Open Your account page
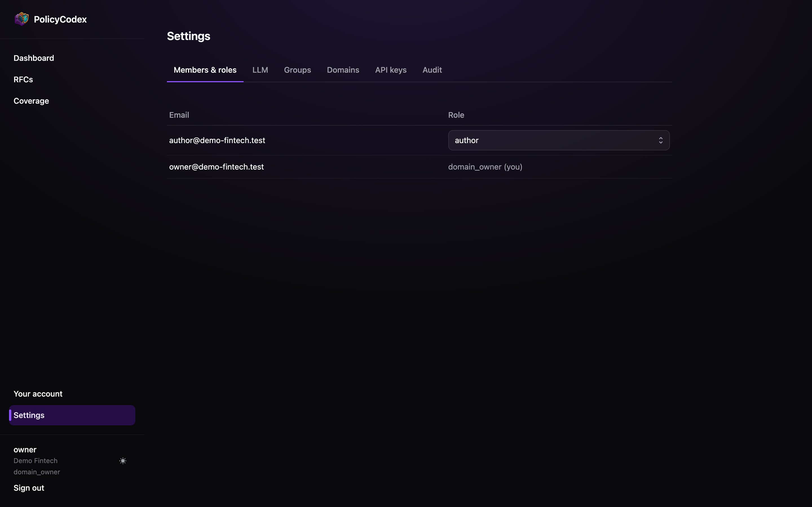The height and width of the screenshot is (507, 812). [38, 394]
